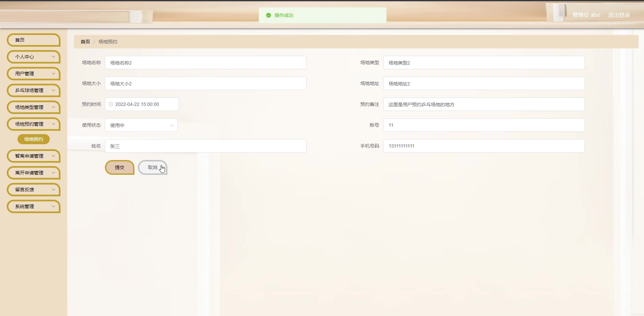Go to 首页 in the sidebar
Viewport: 644px width, 316px height.
pos(34,40)
